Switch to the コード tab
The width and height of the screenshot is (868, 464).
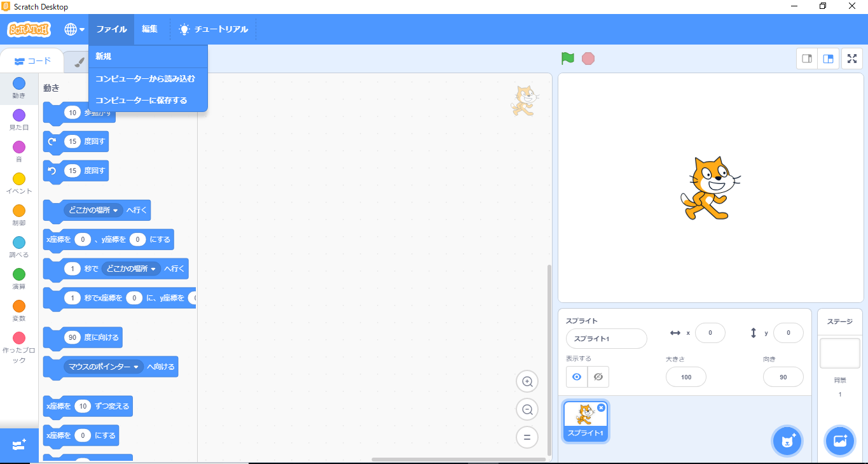pyautogui.click(x=32, y=61)
